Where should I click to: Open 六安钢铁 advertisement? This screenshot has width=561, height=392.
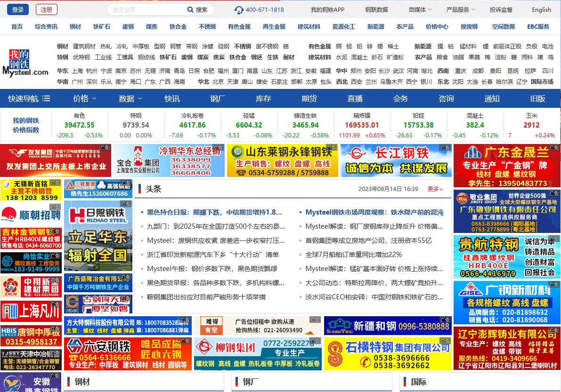tap(128, 354)
